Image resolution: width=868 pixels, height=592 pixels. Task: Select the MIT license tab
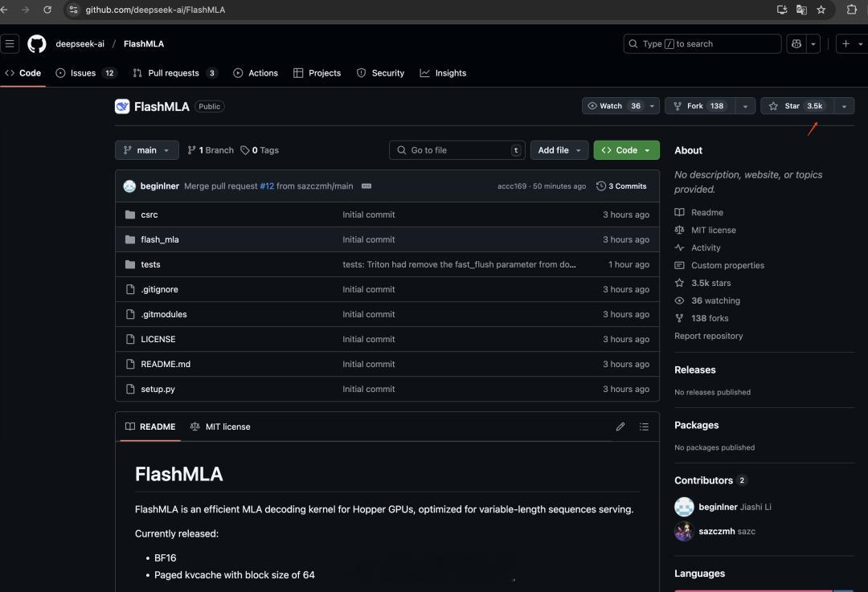click(220, 427)
